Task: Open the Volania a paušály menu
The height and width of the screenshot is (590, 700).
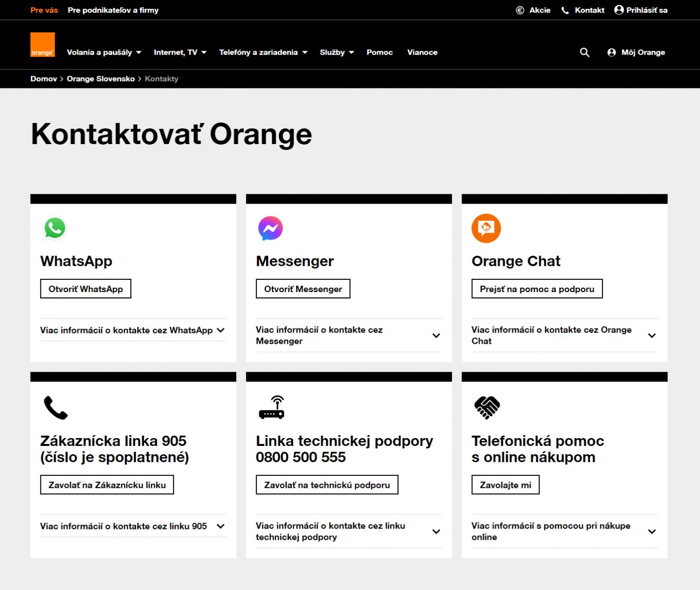Action: (104, 53)
